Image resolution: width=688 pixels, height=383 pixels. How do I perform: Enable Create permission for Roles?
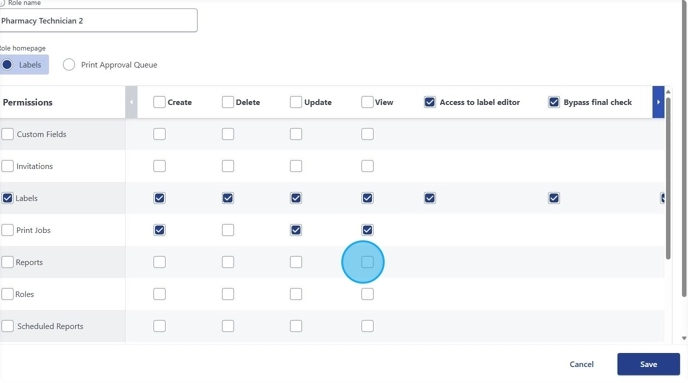(x=159, y=294)
